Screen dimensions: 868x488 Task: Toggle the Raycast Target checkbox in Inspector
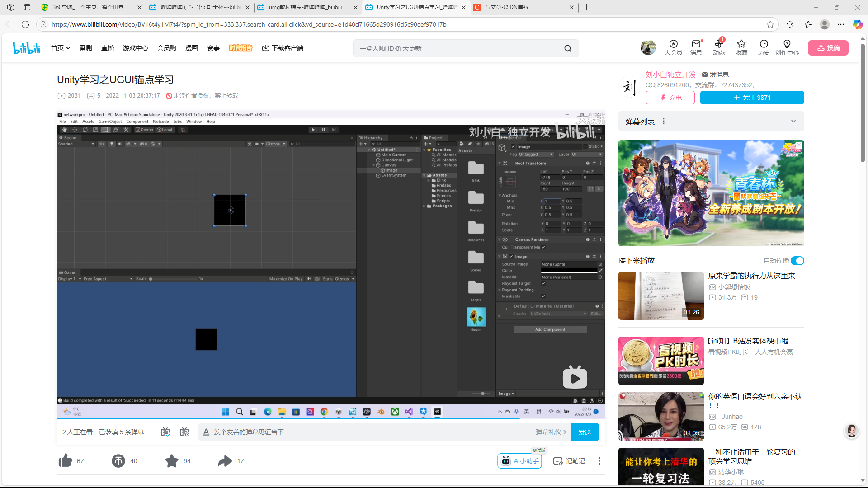point(543,283)
